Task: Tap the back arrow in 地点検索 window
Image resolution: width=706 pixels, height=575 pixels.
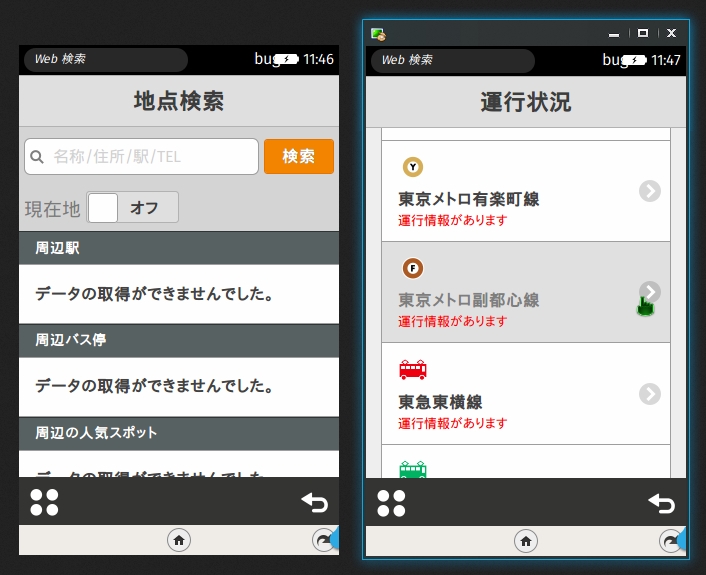Action: [314, 503]
